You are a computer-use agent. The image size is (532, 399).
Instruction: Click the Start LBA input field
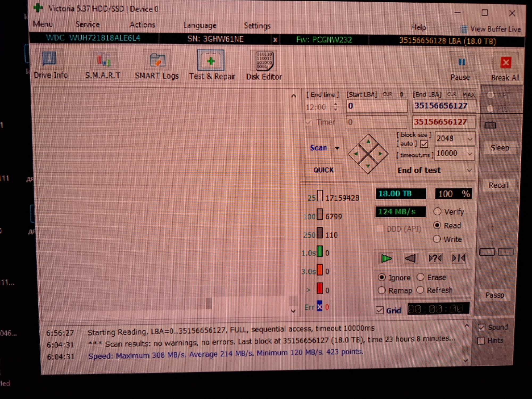(x=377, y=106)
